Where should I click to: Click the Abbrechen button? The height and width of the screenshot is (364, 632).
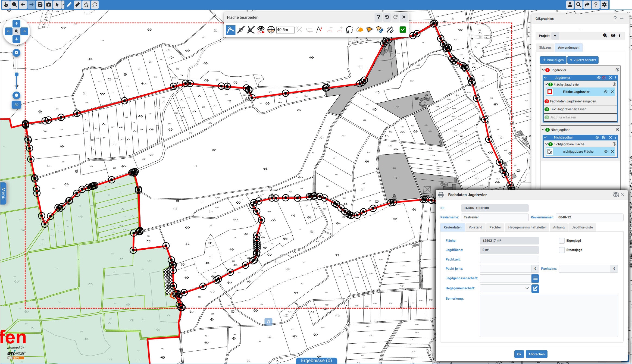tap(536, 354)
